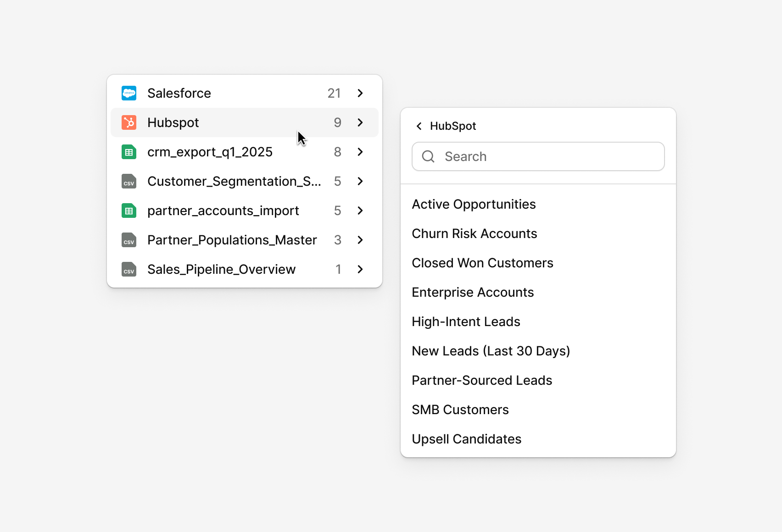This screenshot has width=782, height=532.
Task: Select the Salesforce source entry
Action: pos(245,93)
